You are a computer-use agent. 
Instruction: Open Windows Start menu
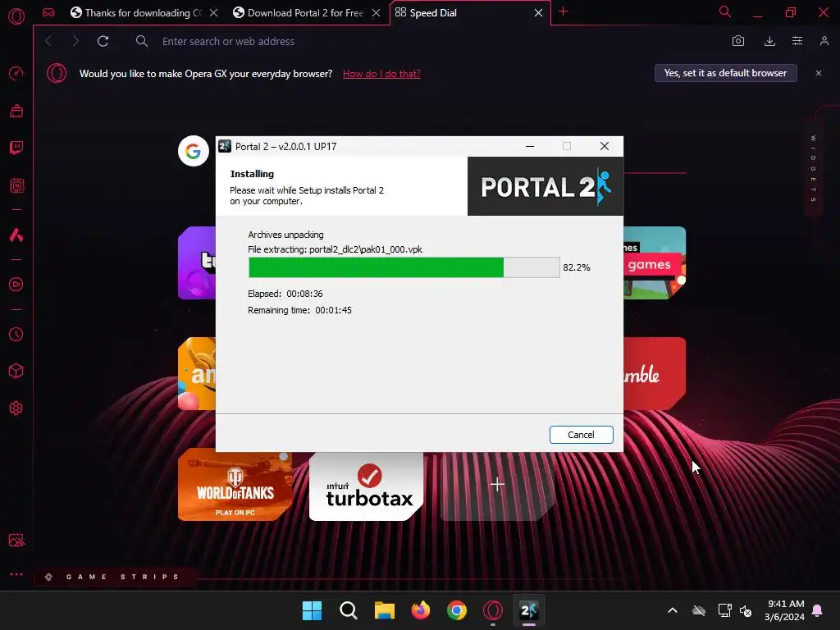[x=313, y=610]
